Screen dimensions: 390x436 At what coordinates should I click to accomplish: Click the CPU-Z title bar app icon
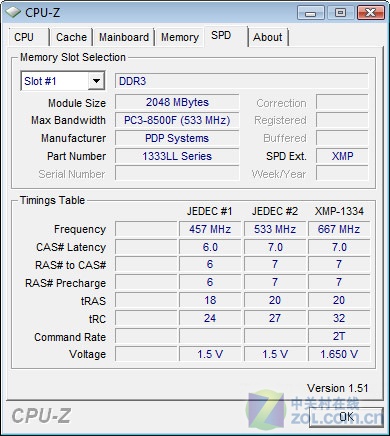(13, 12)
